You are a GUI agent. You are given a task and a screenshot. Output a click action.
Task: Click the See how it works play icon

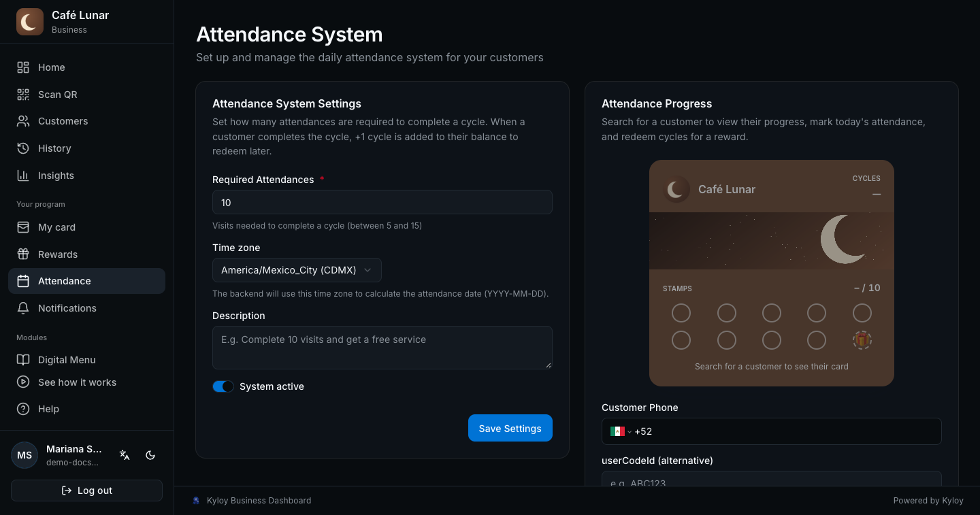(x=23, y=382)
